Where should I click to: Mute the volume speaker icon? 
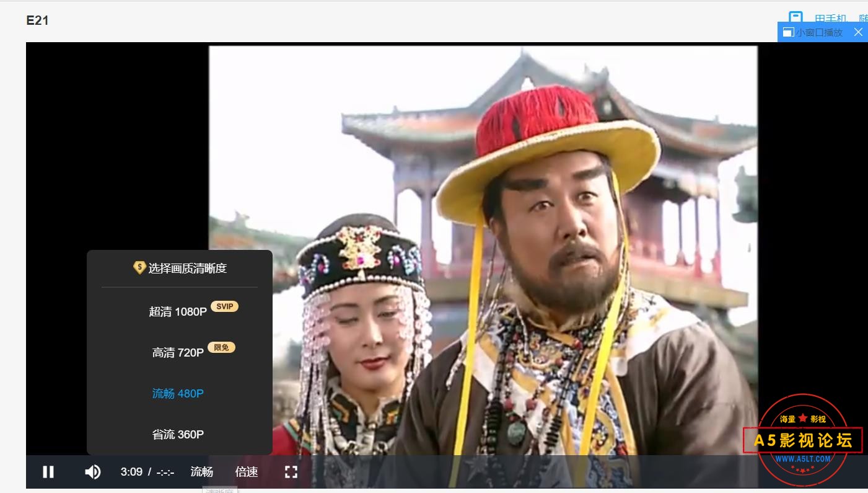click(93, 472)
